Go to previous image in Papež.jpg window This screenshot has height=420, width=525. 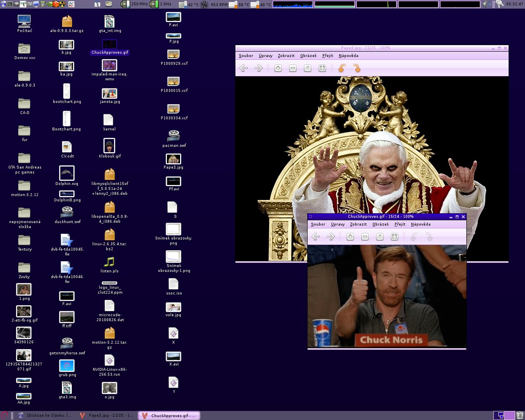coord(244,68)
